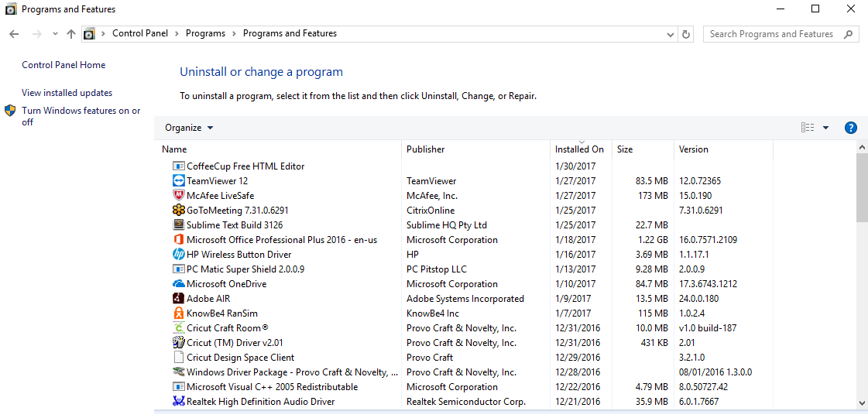This screenshot has height=418, width=868.
Task: Go back with the back arrow
Action: point(14,34)
